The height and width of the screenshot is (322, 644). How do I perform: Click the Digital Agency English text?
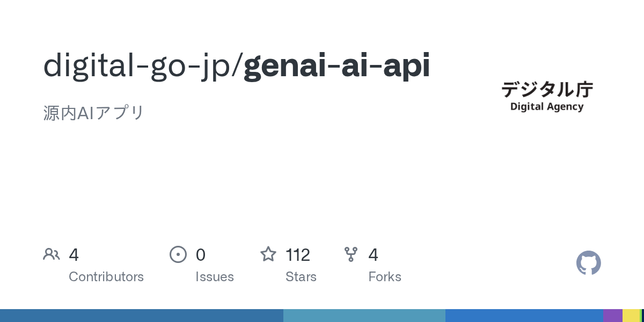547,106
